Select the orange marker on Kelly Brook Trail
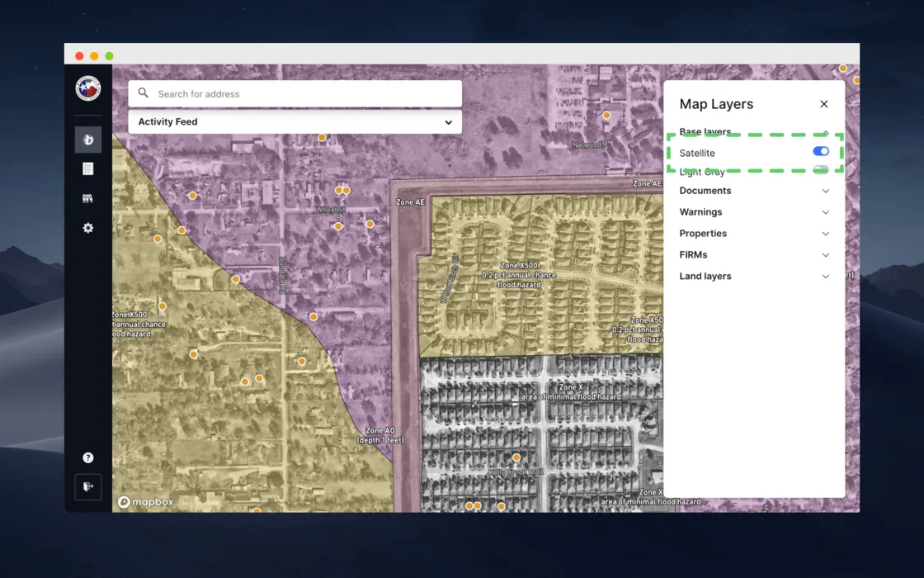The height and width of the screenshot is (578, 924). coord(516,457)
